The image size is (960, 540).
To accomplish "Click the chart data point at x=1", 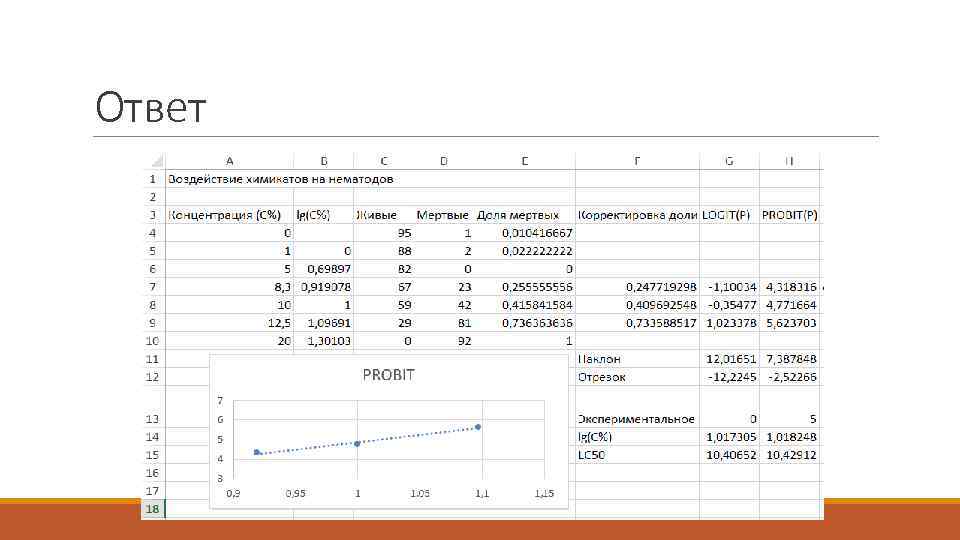I will coord(358,443).
